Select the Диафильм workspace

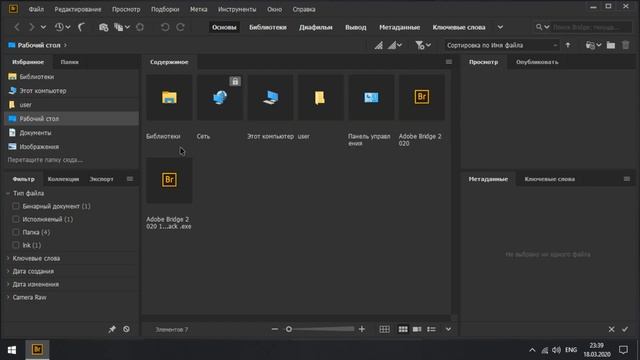[x=316, y=27]
